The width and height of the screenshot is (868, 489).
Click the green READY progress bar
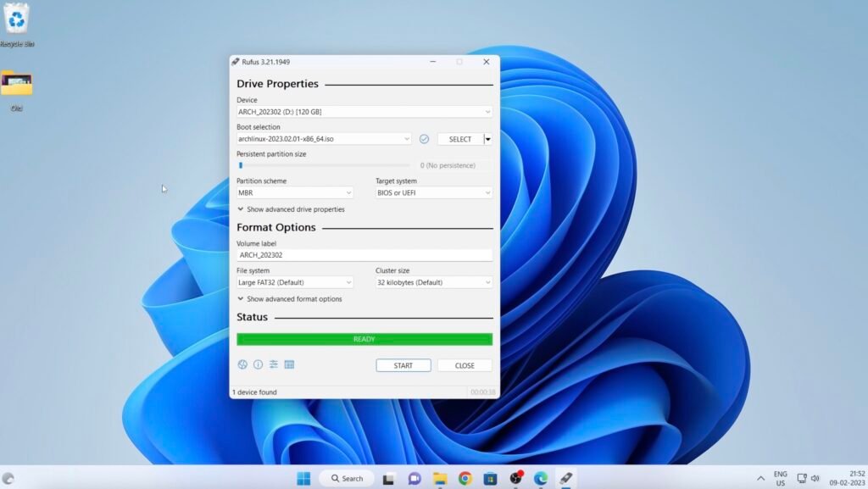point(364,339)
